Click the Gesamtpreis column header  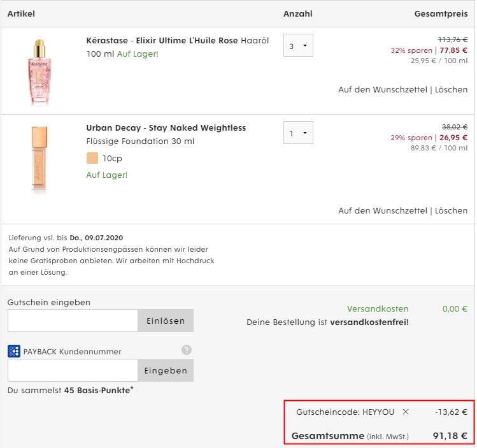coord(441,13)
